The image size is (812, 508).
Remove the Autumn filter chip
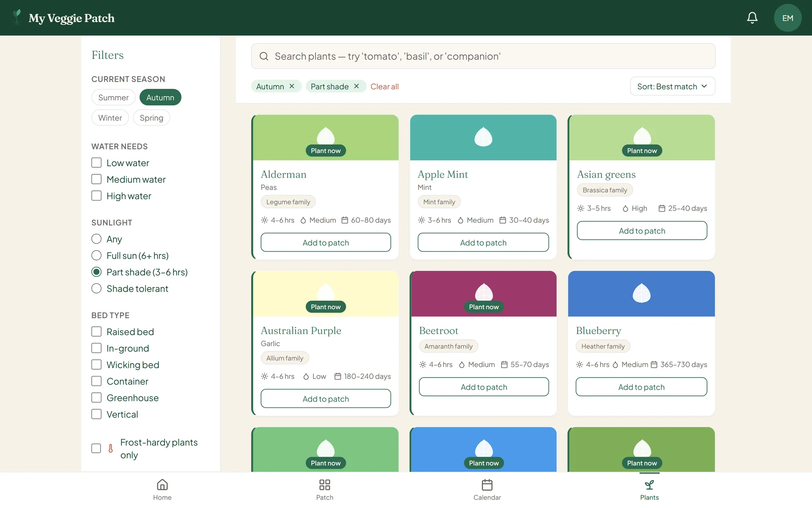pos(292,86)
